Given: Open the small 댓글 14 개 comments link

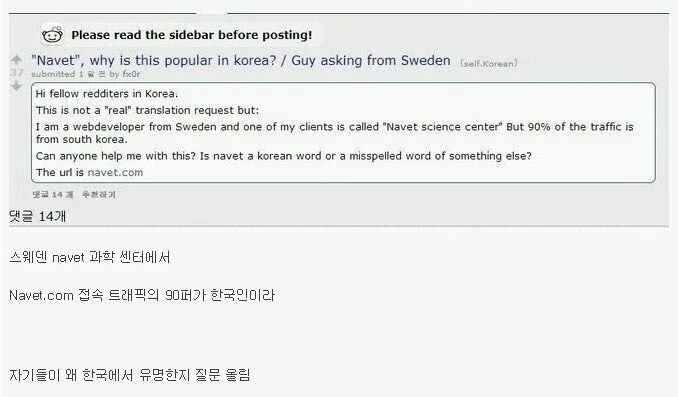Looking at the screenshot, I should point(53,195).
